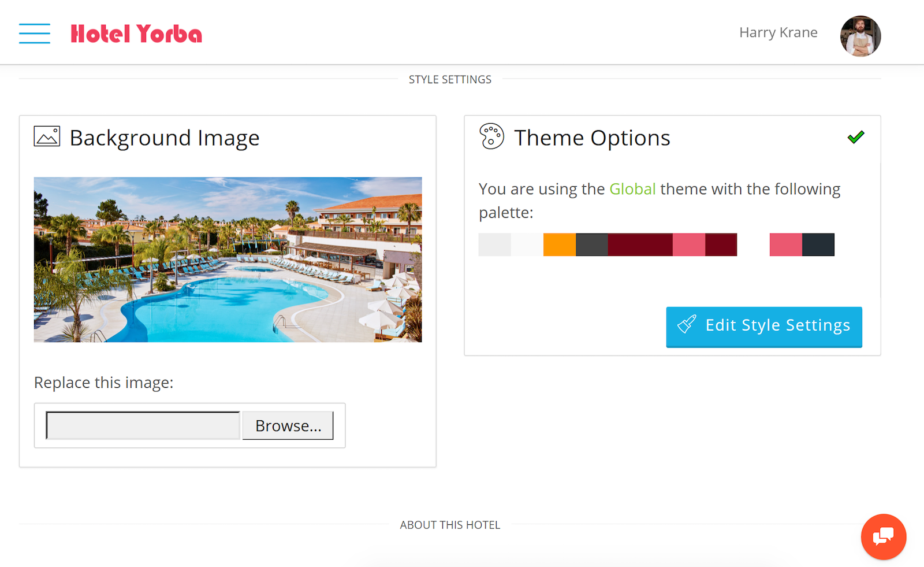Click the Theme Options palette icon
Viewport: 924px width, 567px height.
pos(491,136)
